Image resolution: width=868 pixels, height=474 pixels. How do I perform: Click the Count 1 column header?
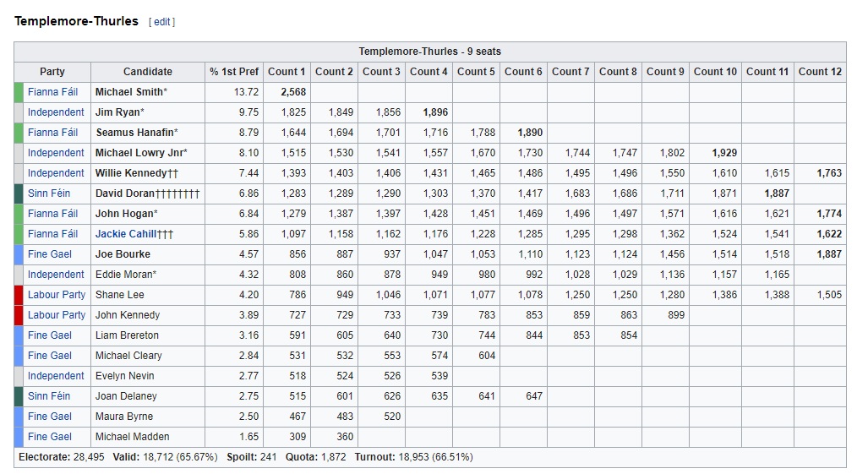click(287, 71)
